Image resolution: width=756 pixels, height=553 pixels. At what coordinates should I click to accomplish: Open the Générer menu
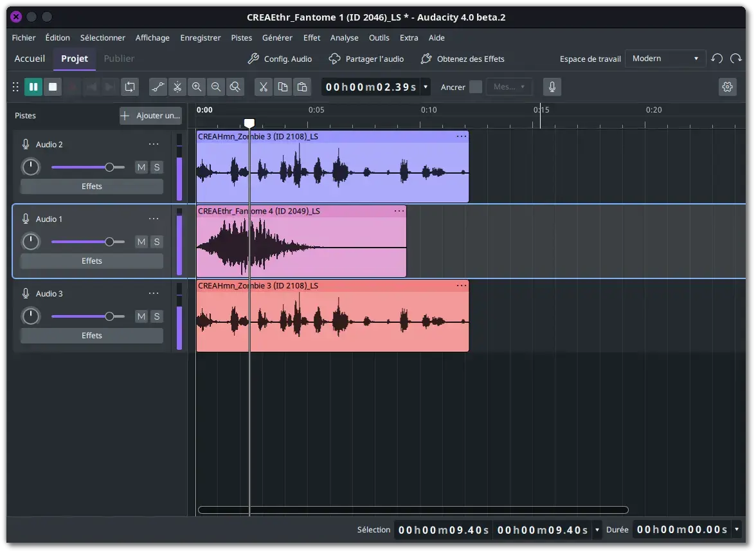[x=277, y=38]
